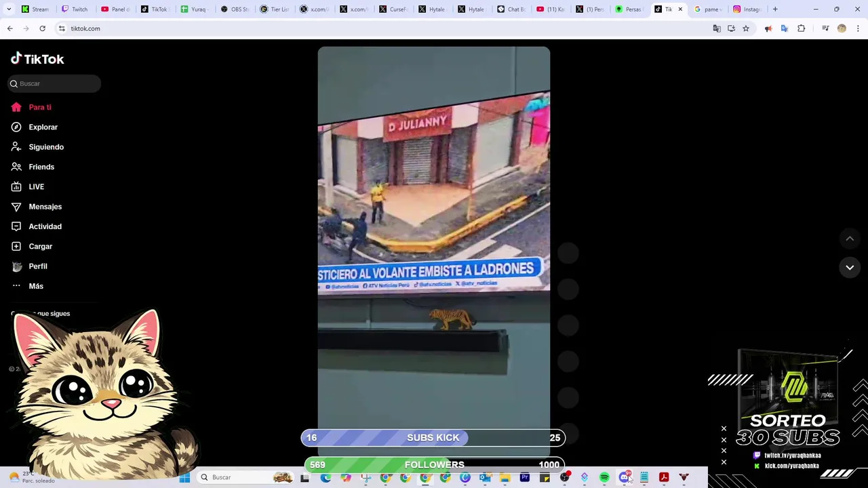Reload the tiktok.com page
868x488 pixels.
[x=42, y=28]
